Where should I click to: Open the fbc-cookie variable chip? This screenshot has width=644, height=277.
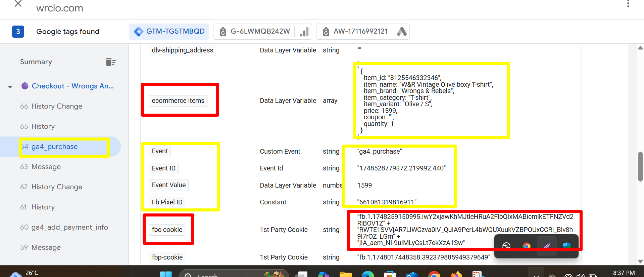point(167,230)
